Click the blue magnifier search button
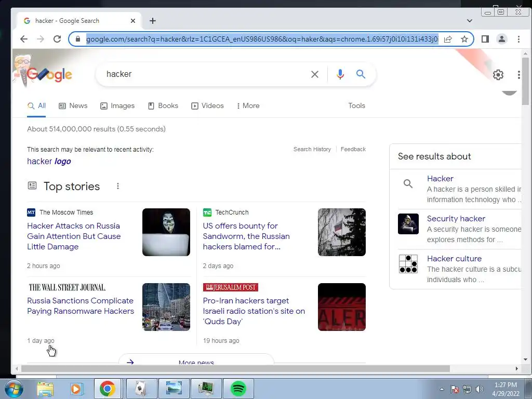The width and height of the screenshot is (532, 399). 361,74
